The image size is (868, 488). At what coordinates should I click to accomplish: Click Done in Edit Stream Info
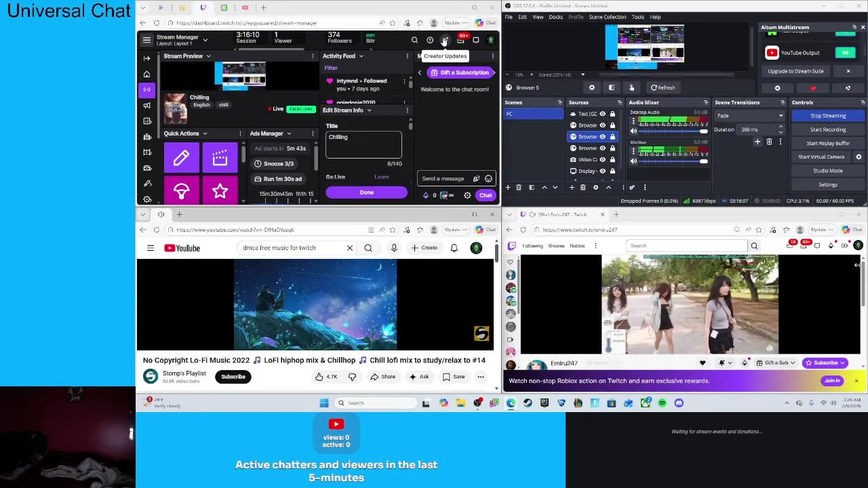[366, 192]
